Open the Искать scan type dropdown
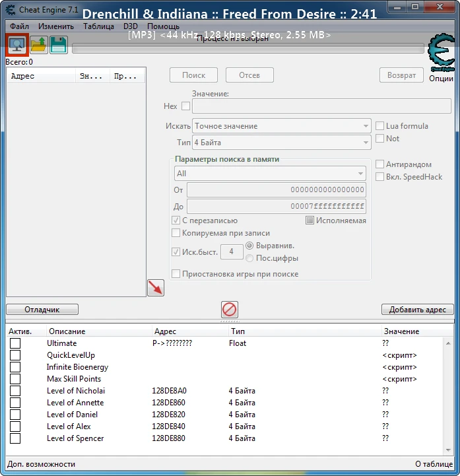 coord(282,125)
